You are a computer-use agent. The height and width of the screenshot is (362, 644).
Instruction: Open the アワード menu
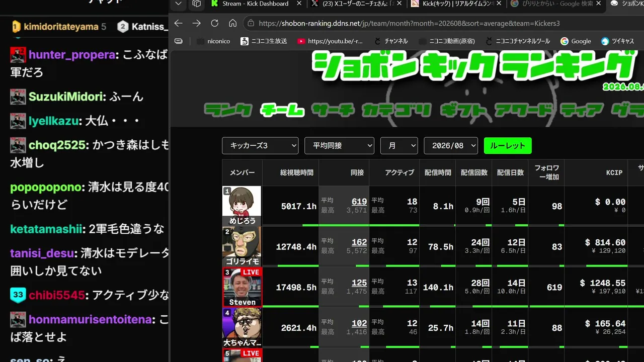point(523,110)
